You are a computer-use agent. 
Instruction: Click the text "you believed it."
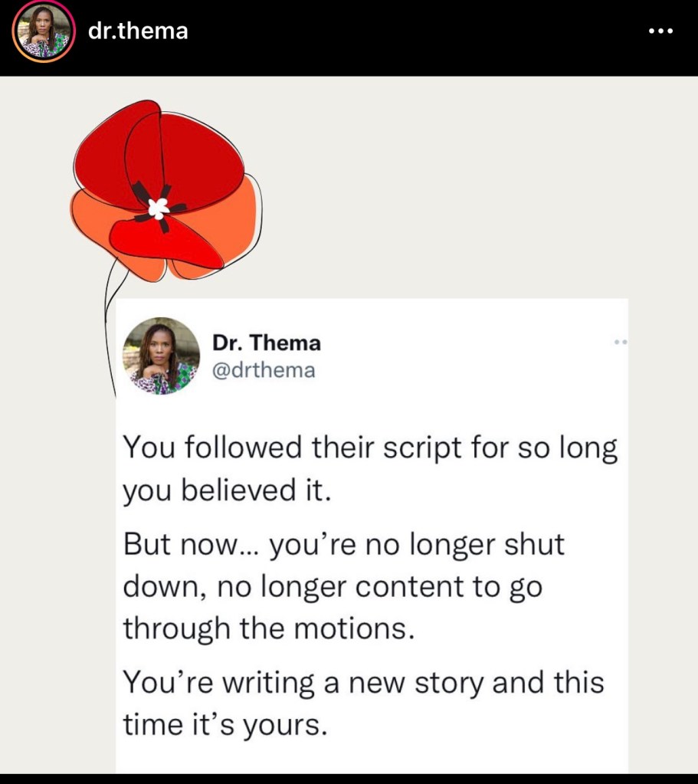pos(227,490)
